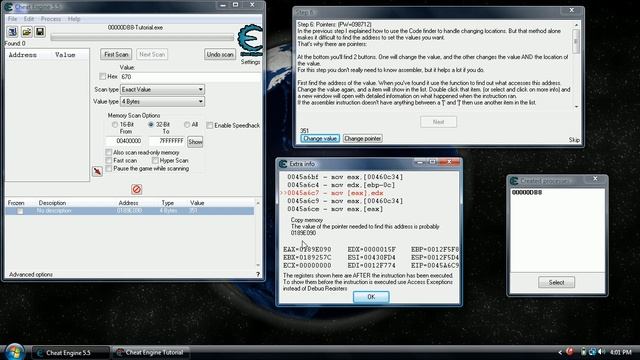The height and width of the screenshot is (360, 640).
Task: Click the Description column header
Action: (x=52, y=203)
